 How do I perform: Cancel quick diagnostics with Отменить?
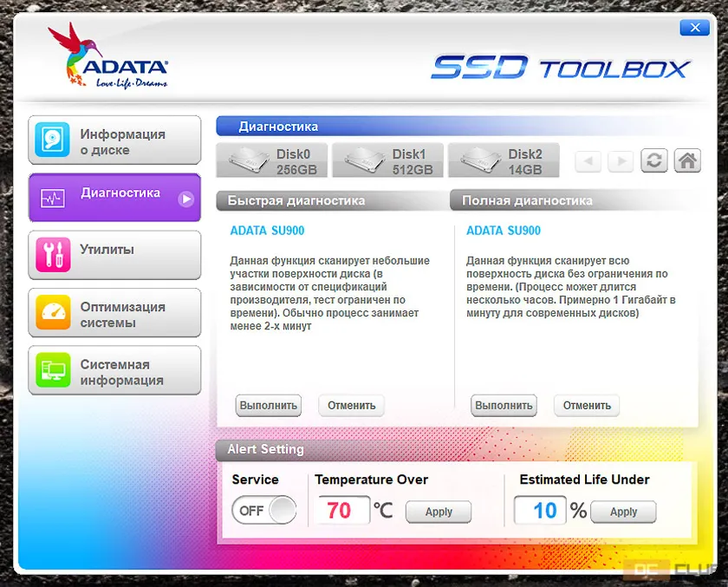pyautogui.click(x=352, y=406)
